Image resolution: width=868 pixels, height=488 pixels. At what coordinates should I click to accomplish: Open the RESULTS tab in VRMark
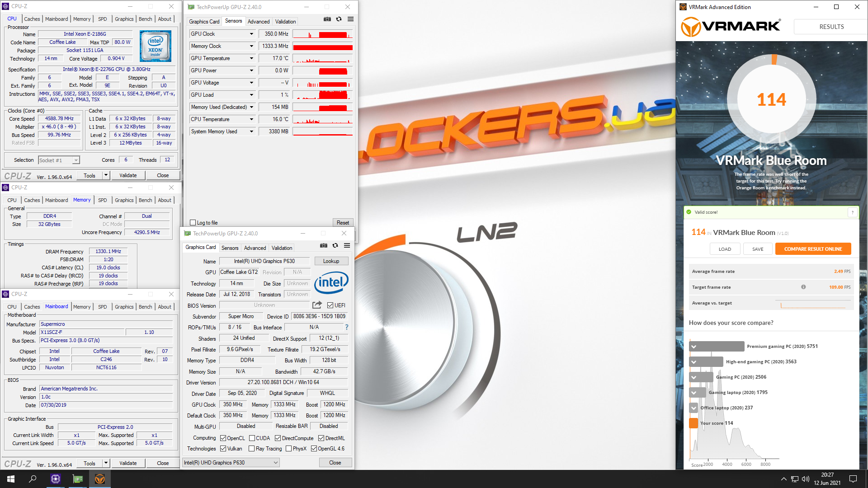(x=831, y=27)
